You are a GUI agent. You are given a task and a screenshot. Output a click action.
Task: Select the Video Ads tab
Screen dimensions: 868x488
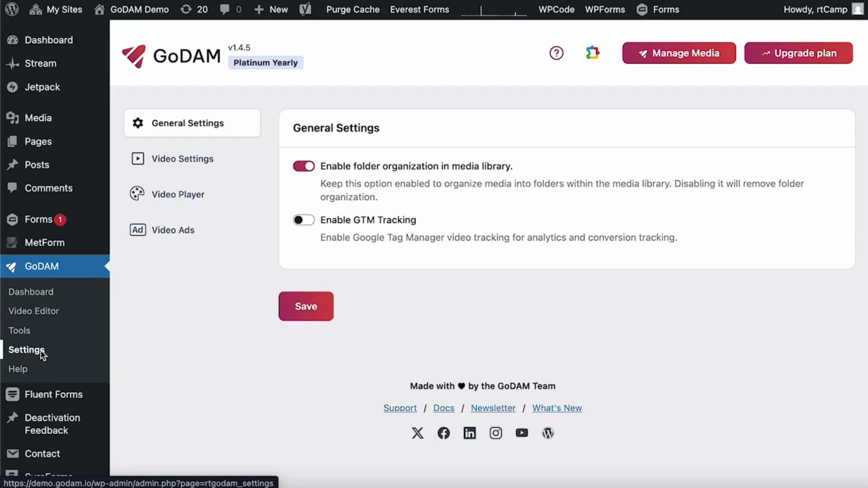click(192, 230)
